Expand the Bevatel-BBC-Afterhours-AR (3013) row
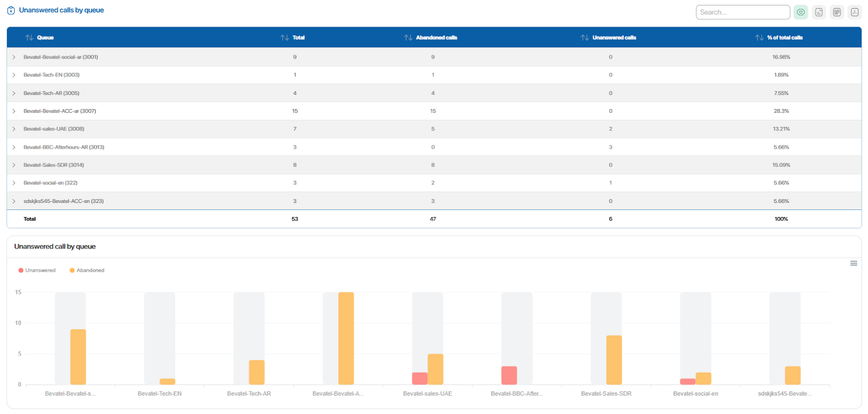 click(x=14, y=147)
